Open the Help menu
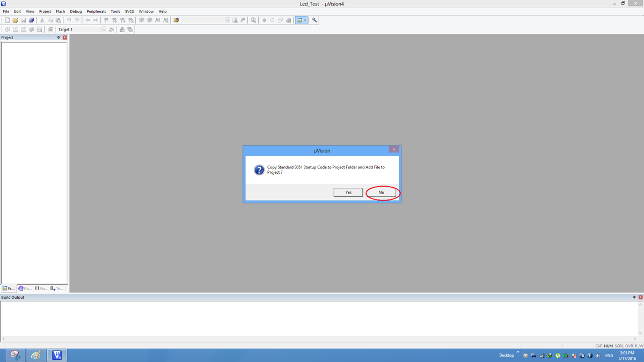This screenshot has height=362, width=644. click(163, 11)
